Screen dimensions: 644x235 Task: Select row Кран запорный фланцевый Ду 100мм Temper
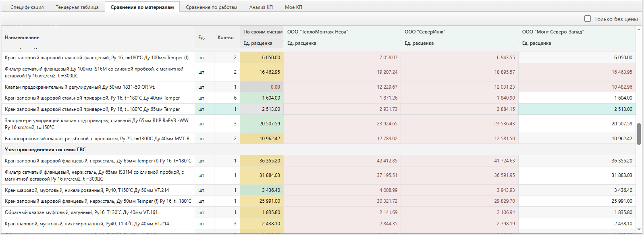tap(318, 58)
